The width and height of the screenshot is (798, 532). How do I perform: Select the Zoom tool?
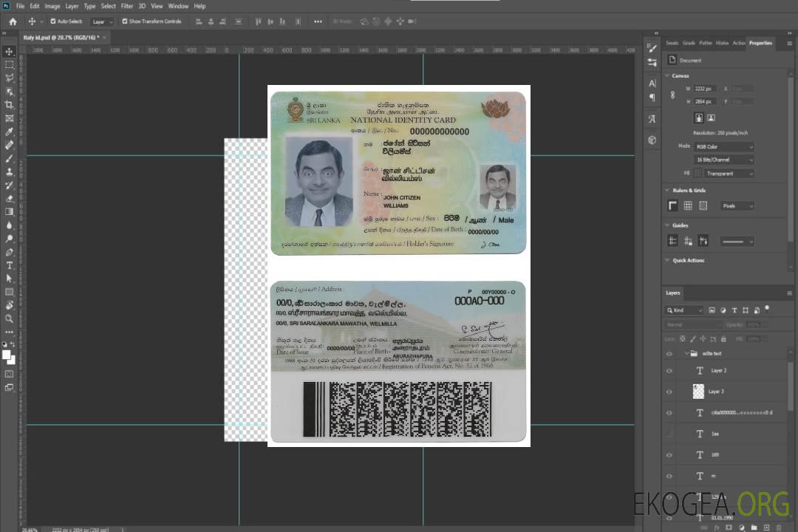[9, 318]
